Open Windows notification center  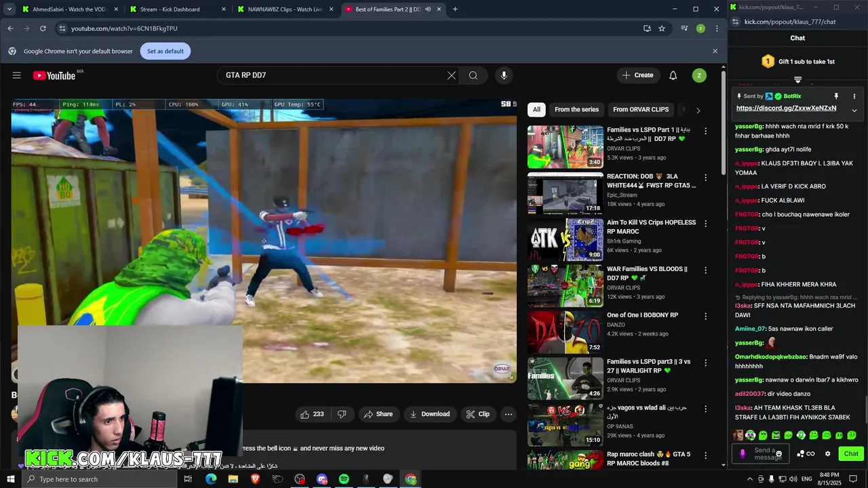[853, 479]
